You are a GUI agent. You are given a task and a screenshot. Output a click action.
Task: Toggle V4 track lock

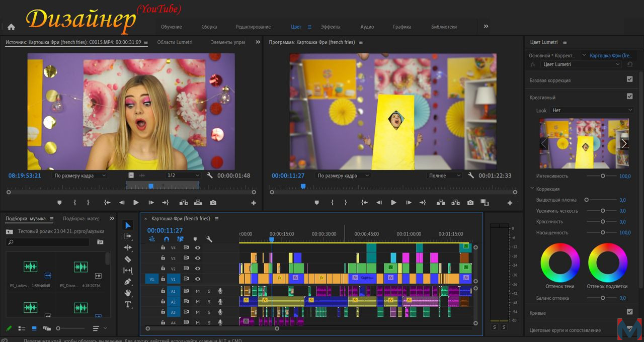pos(163,247)
